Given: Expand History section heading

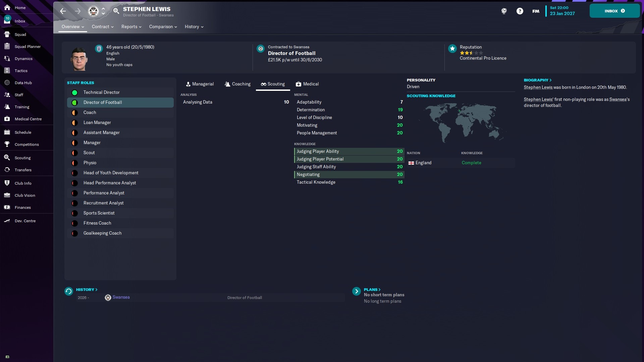Looking at the screenshot, I should [87, 289].
